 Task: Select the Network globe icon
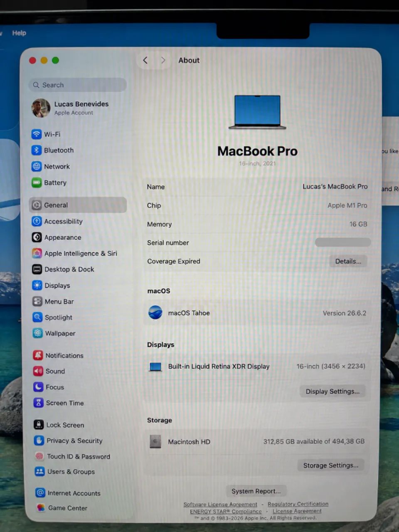pyautogui.click(x=37, y=166)
